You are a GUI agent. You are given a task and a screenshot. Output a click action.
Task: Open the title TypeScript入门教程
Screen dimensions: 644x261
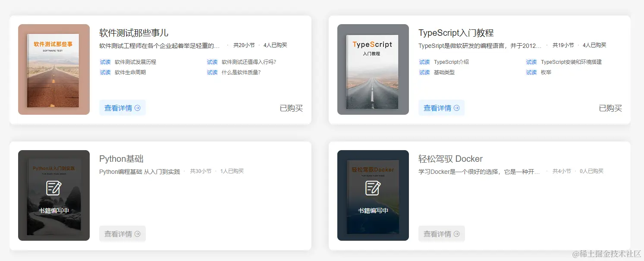(x=456, y=33)
